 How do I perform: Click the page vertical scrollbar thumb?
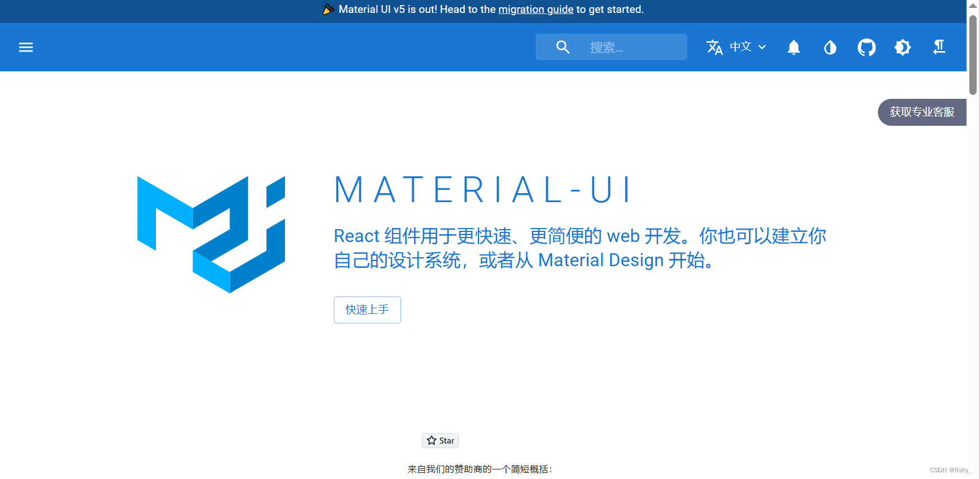[x=973, y=55]
